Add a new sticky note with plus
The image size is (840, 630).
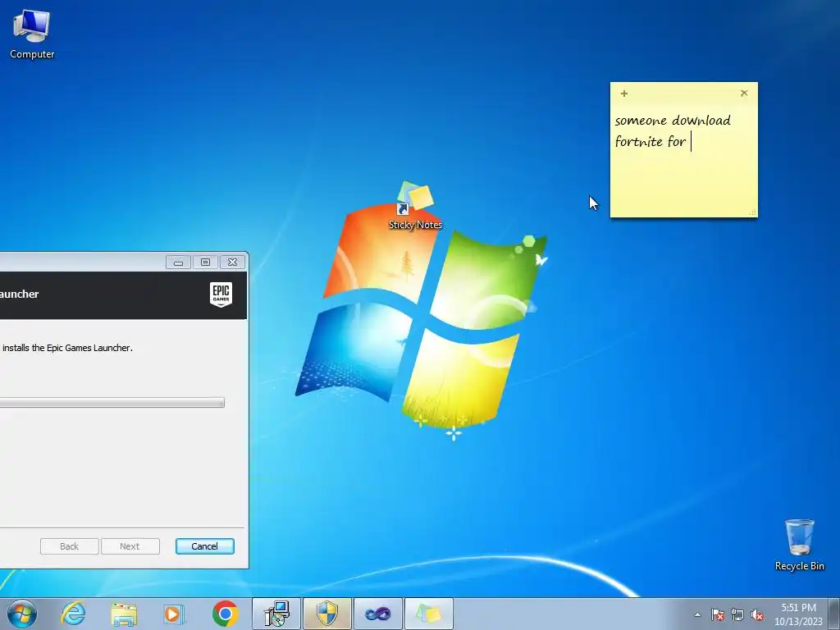pos(624,94)
